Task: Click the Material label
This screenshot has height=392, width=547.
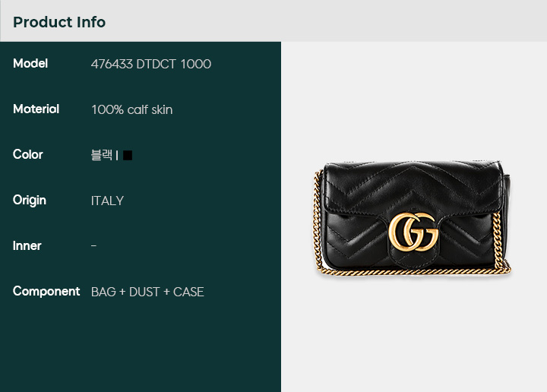Action: coord(36,109)
